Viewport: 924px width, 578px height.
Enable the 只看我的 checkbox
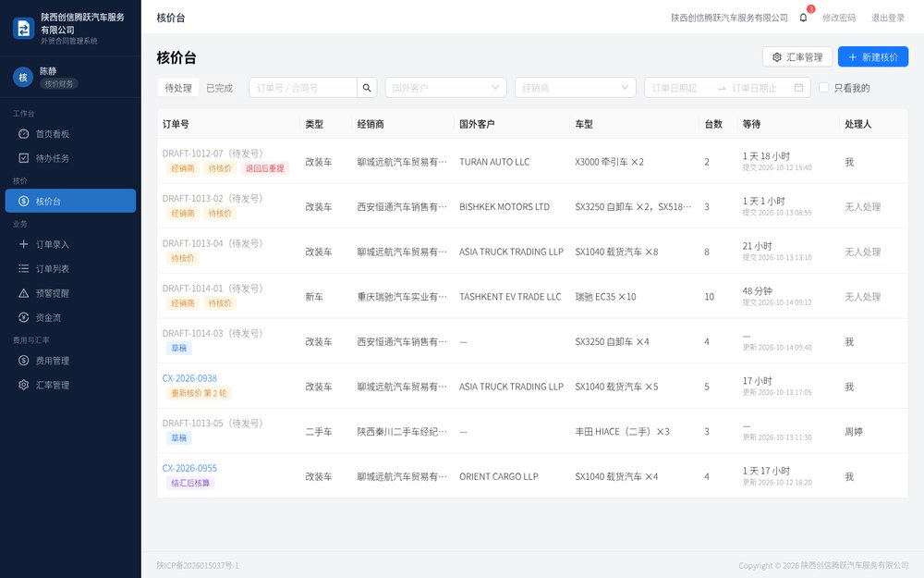click(824, 88)
